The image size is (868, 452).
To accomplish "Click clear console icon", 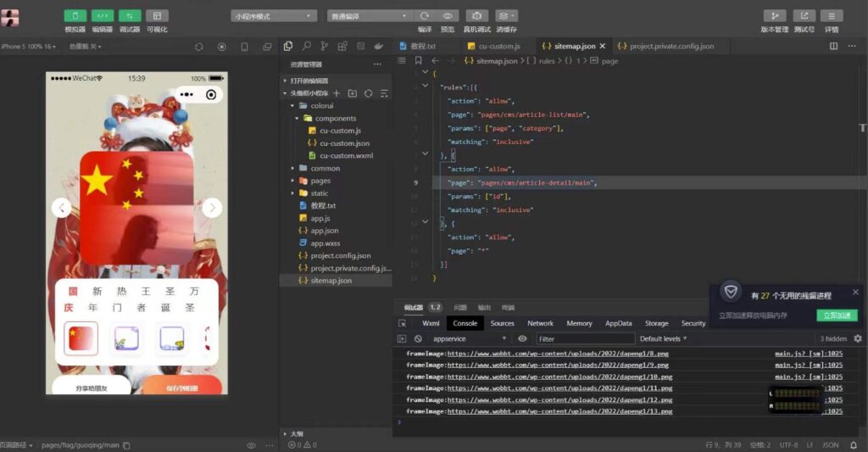I will [x=418, y=338].
